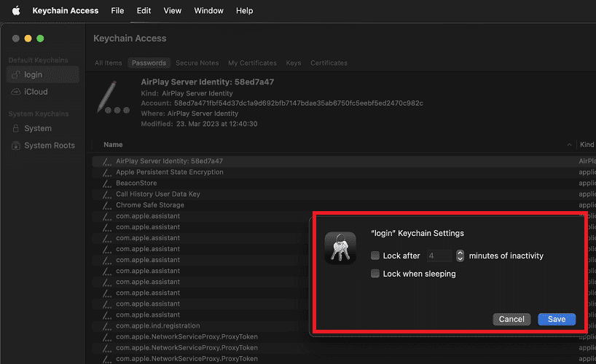Image resolution: width=596 pixels, height=364 pixels.
Task: Click the System Roots folder icon
Action: (16, 146)
